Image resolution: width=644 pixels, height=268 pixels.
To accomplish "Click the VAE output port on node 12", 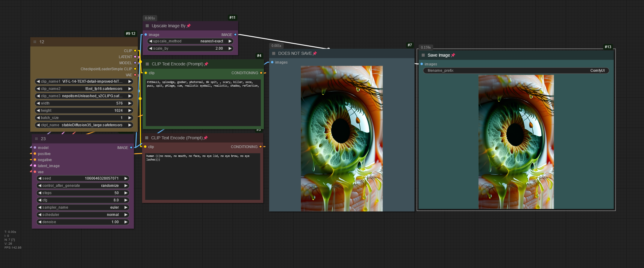I will click(x=135, y=75).
